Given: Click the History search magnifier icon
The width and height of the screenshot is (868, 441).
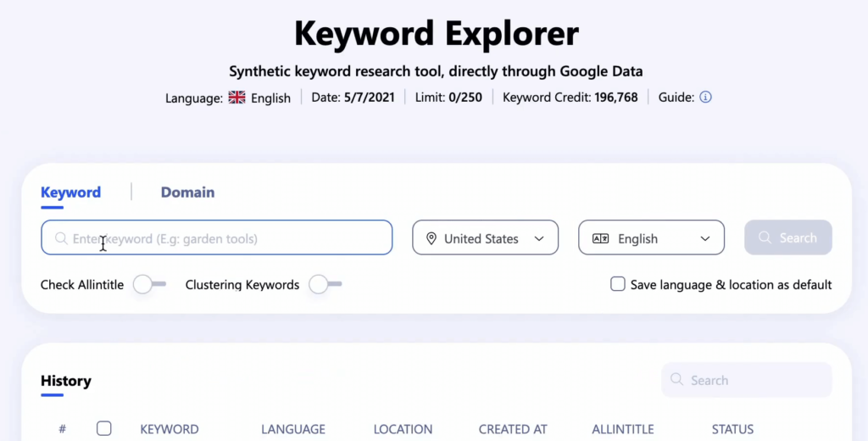Looking at the screenshot, I should pos(676,379).
